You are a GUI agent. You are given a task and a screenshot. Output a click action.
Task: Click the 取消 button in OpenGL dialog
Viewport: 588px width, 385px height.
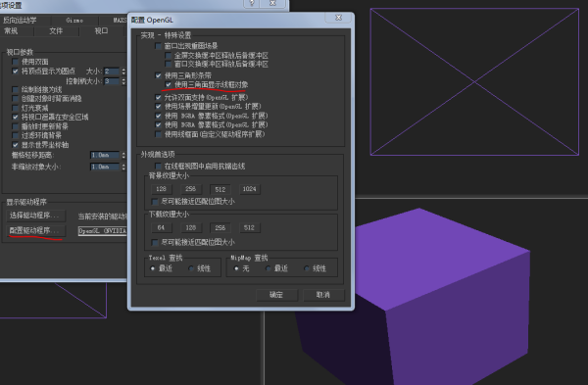pyautogui.click(x=323, y=295)
